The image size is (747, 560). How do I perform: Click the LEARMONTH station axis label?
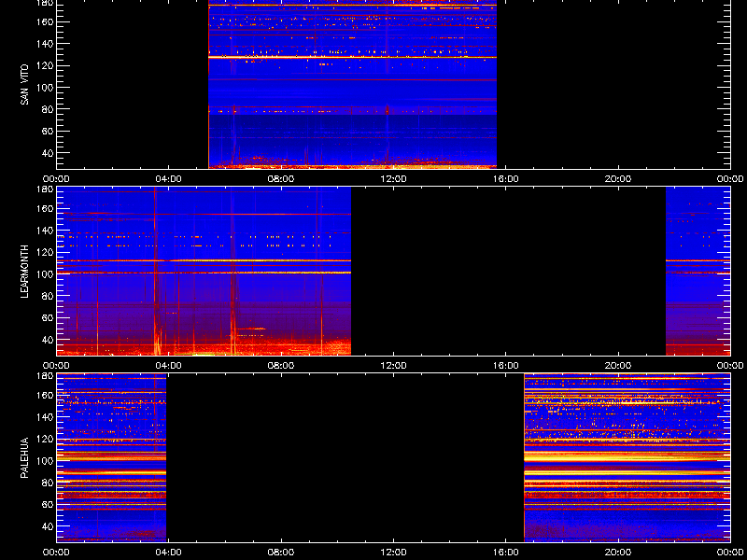24,272
